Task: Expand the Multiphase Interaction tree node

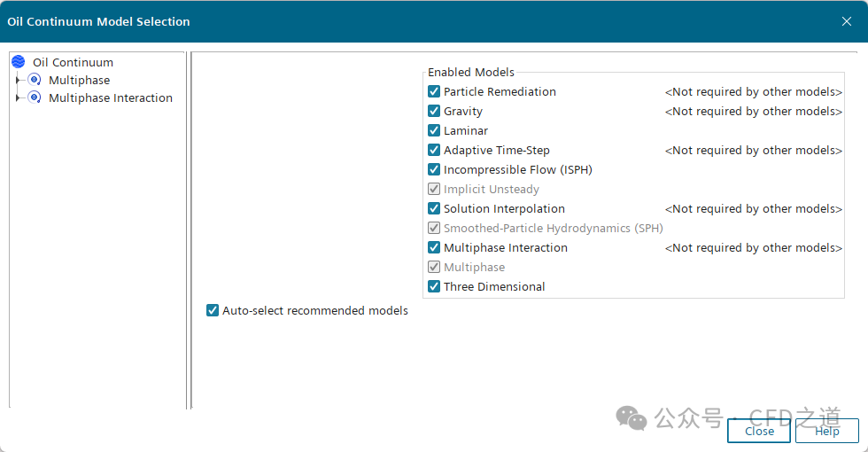Action: pos(18,97)
